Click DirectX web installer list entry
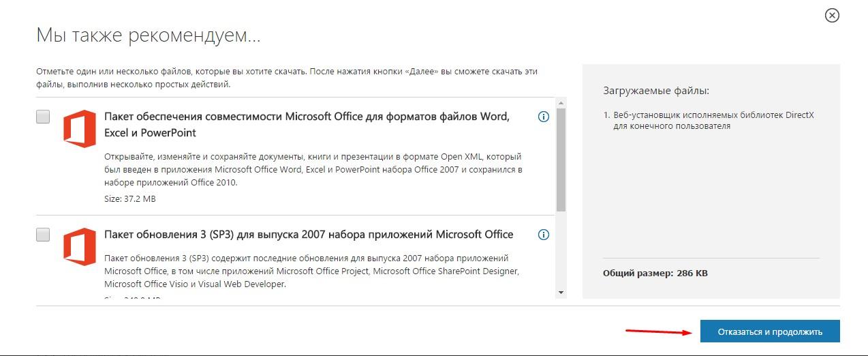 (709, 120)
